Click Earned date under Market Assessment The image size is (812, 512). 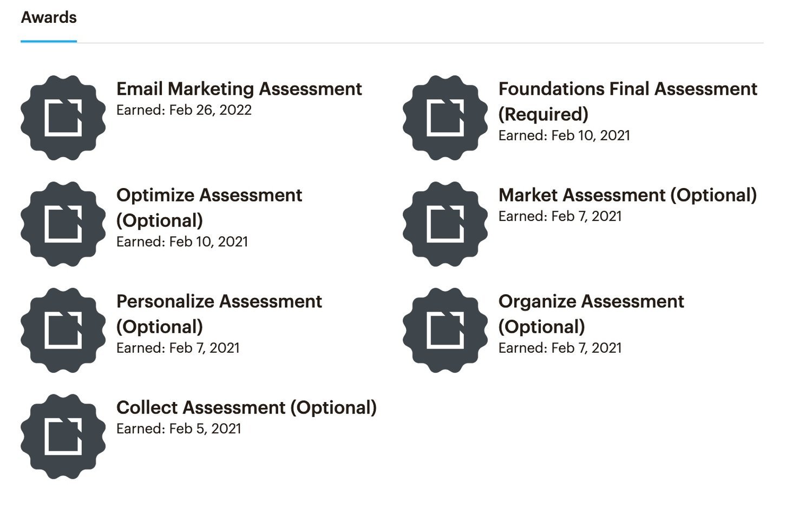coord(560,216)
